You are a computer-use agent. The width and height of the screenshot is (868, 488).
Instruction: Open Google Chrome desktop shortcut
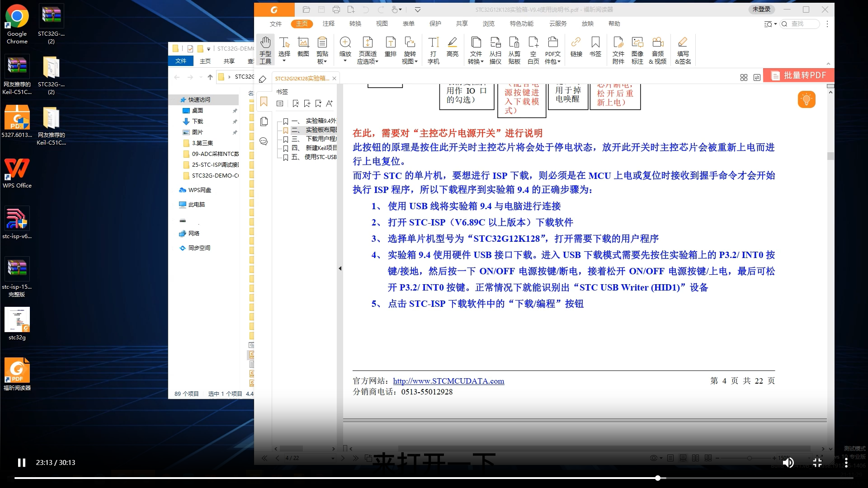click(x=17, y=25)
